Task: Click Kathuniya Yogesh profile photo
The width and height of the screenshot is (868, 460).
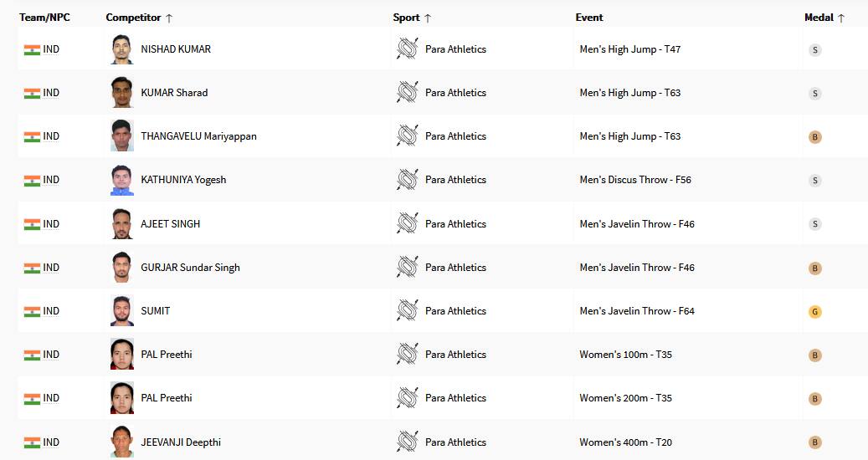Action: click(x=122, y=180)
